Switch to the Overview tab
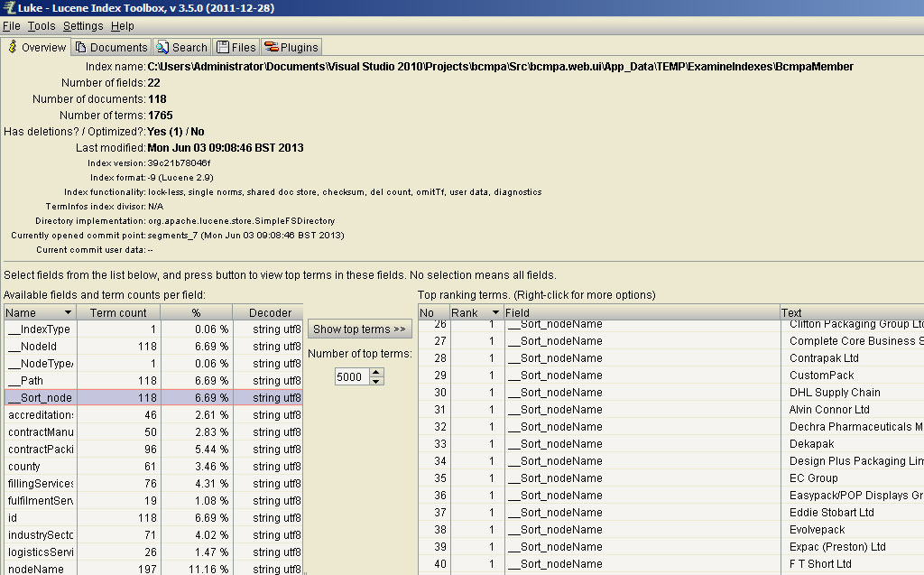This screenshot has height=575, width=924. [36, 47]
